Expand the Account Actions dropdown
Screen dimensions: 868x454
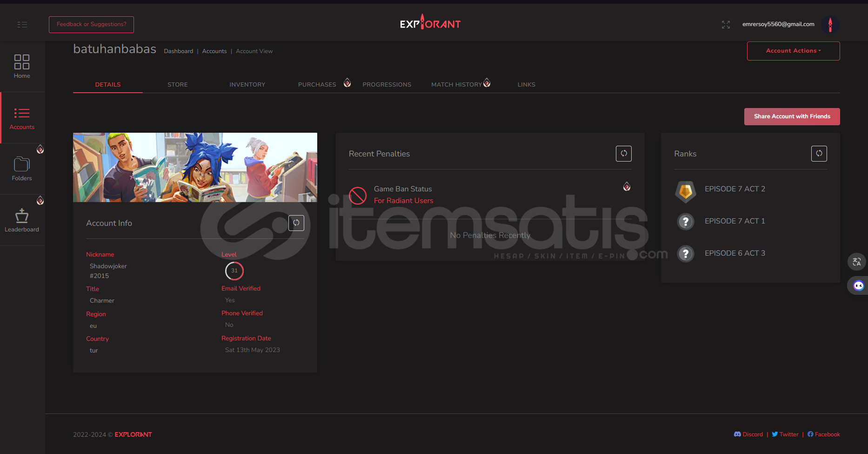pos(794,51)
